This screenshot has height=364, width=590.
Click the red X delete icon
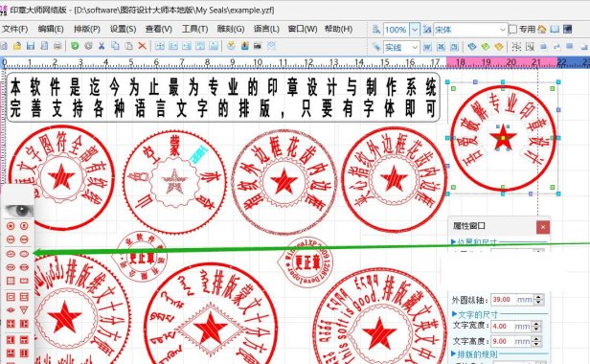[x=142, y=46]
